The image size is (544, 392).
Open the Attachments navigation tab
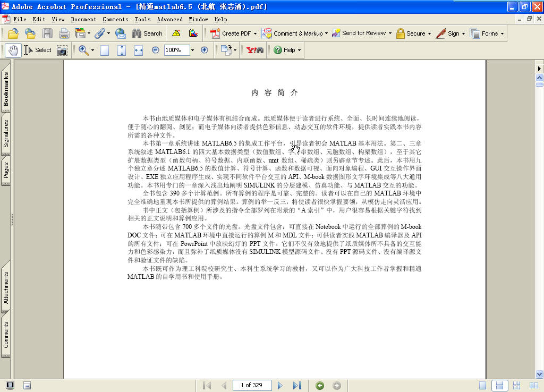tap(6, 288)
